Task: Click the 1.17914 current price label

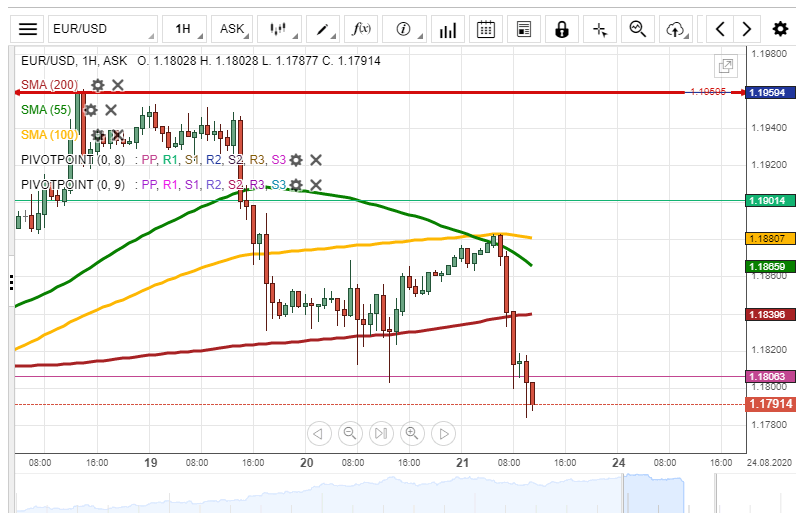Action: pyautogui.click(x=770, y=404)
